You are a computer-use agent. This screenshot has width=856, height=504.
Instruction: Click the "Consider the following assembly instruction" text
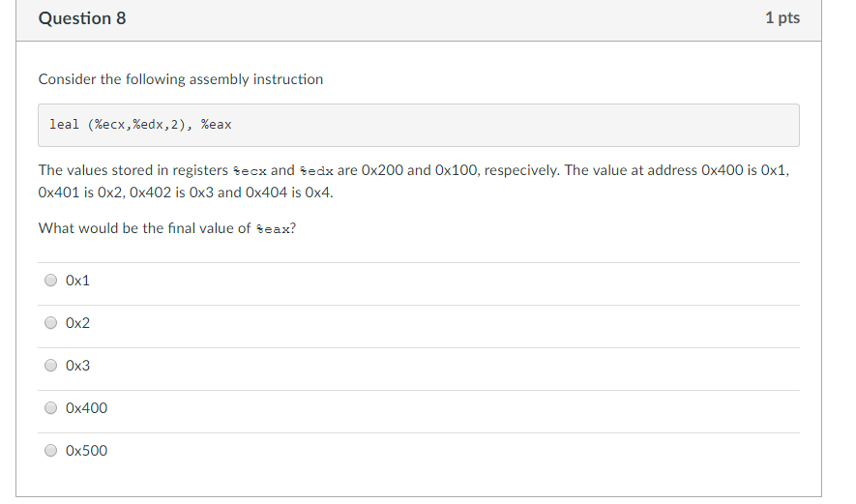(181, 79)
